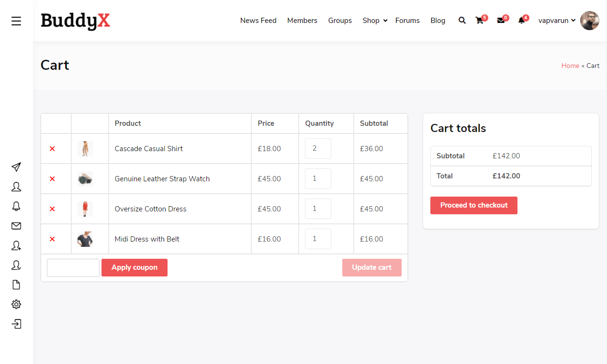Screen dimensions: 607x364
Task: Click the sidebar gear settings icon
Action: pyautogui.click(x=16, y=304)
